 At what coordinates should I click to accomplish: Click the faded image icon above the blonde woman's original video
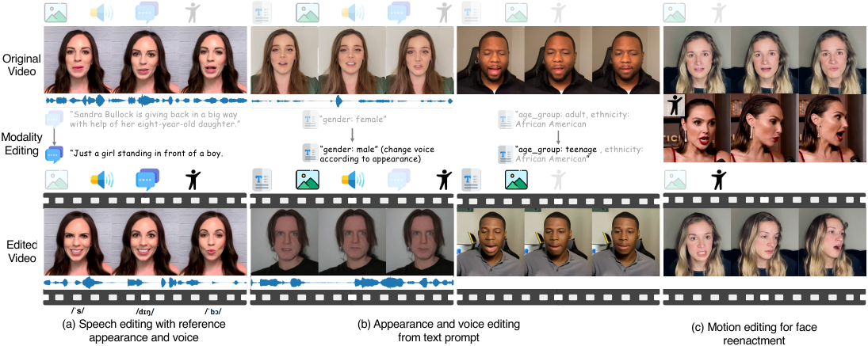click(x=675, y=13)
